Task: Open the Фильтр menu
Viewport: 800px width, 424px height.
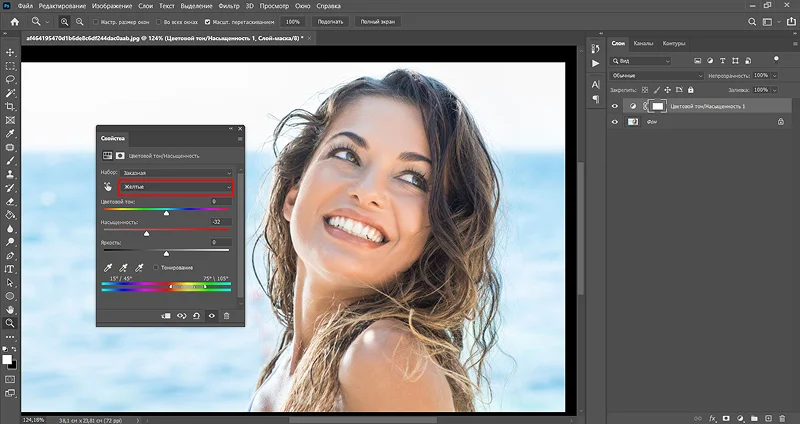Action: pos(229,6)
